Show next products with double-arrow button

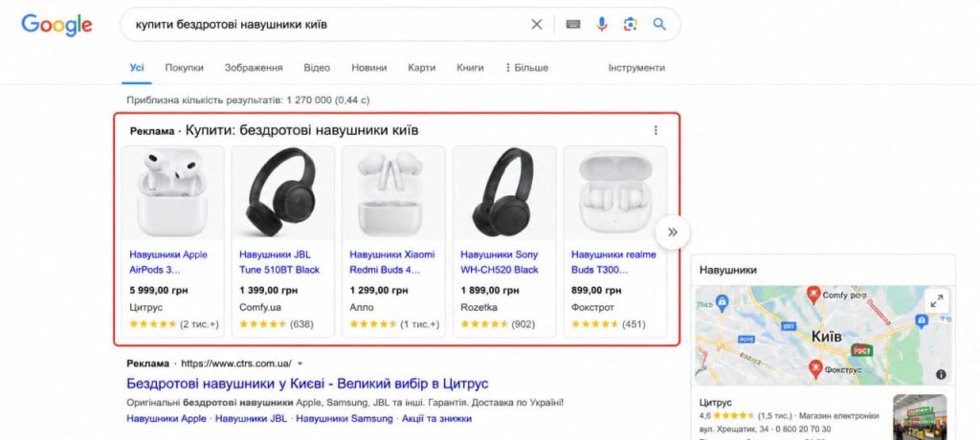click(673, 232)
